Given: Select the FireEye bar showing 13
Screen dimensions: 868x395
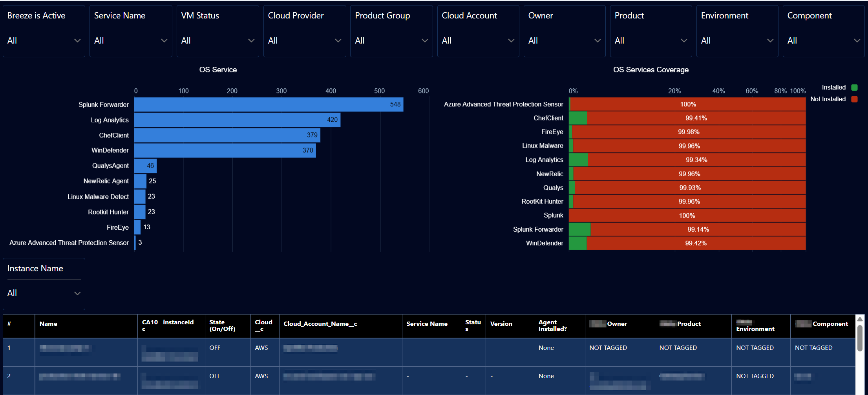Looking at the screenshot, I should click(x=137, y=227).
